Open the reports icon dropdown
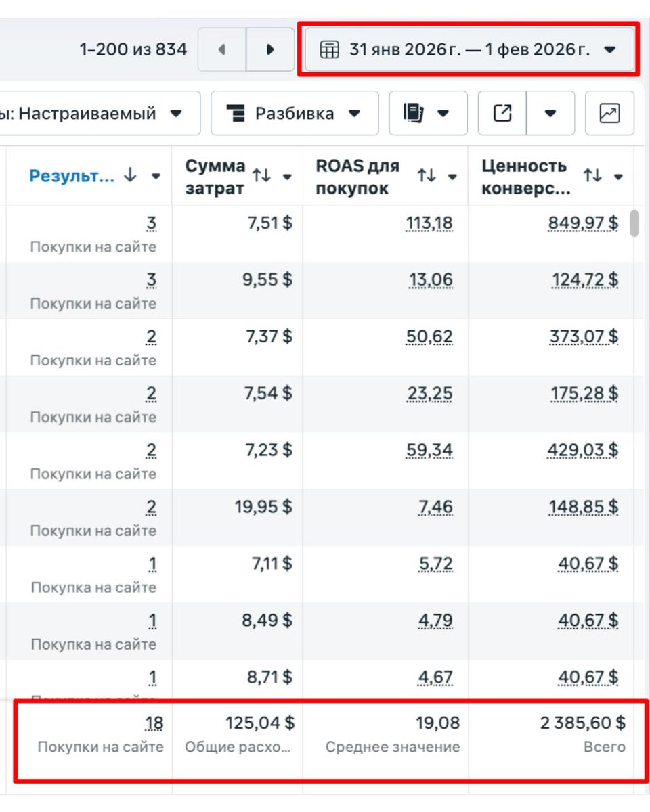650x812 pixels. click(x=428, y=114)
